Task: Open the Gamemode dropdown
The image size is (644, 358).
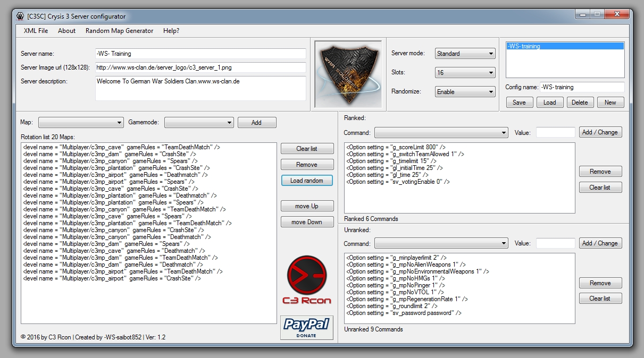Action: pyautogui.click(x=199, y=123)
